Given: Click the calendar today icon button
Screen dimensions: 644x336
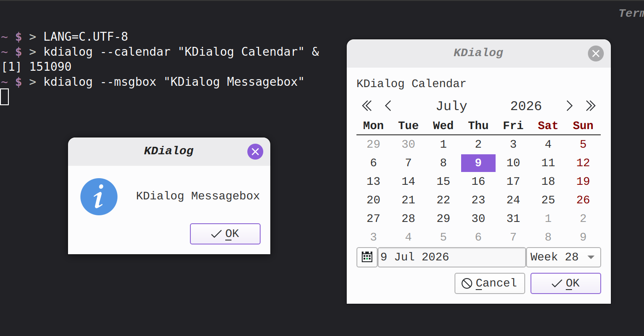Looking at the screenshot, I should [367, 257].
